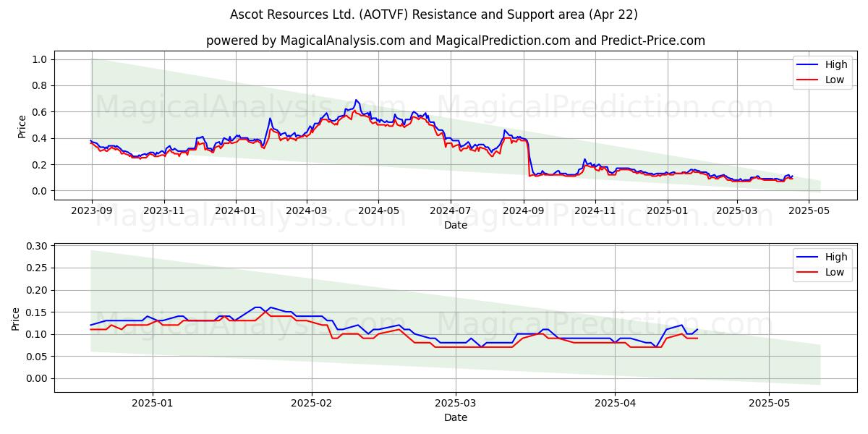
Task: Click the '0.15' y-axis label on bottom chart
Action: (37, 312)
